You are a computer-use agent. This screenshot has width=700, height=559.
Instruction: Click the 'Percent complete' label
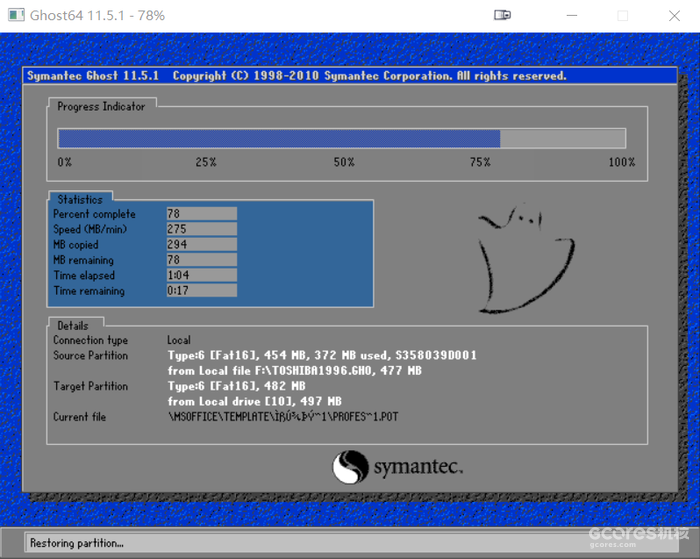94,214
